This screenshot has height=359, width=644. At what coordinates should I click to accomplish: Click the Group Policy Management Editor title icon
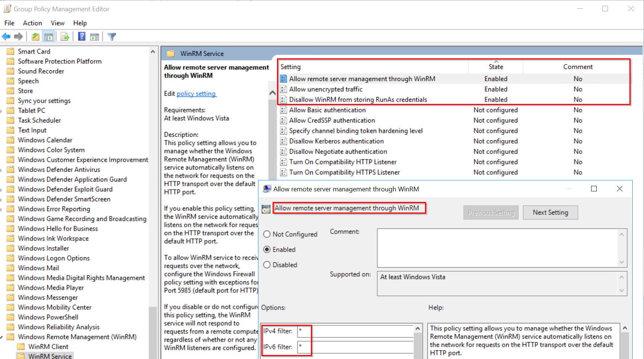click(7, 9)
